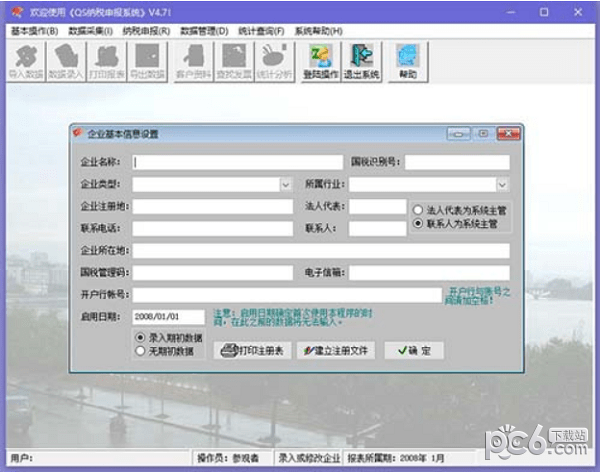Open the 基本操作 menu
This screenshot has height=472, width=600.
coord(33,31)
